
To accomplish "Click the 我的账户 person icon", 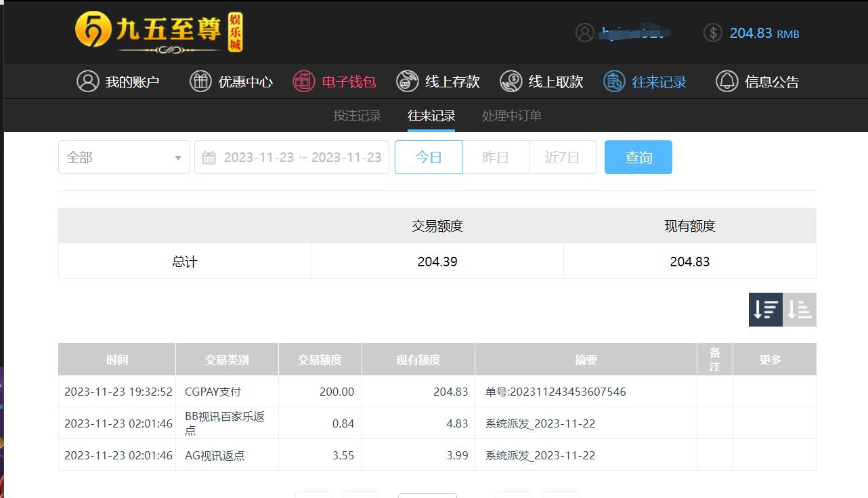I will tap(87, 81).
